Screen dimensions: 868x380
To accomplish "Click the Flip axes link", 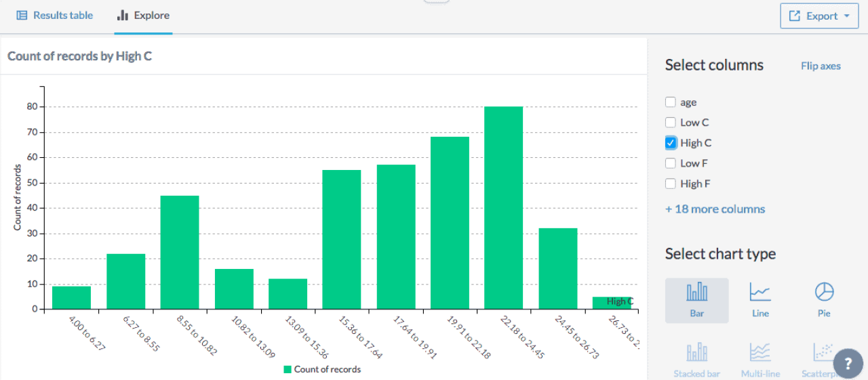I will coord(821,66).
